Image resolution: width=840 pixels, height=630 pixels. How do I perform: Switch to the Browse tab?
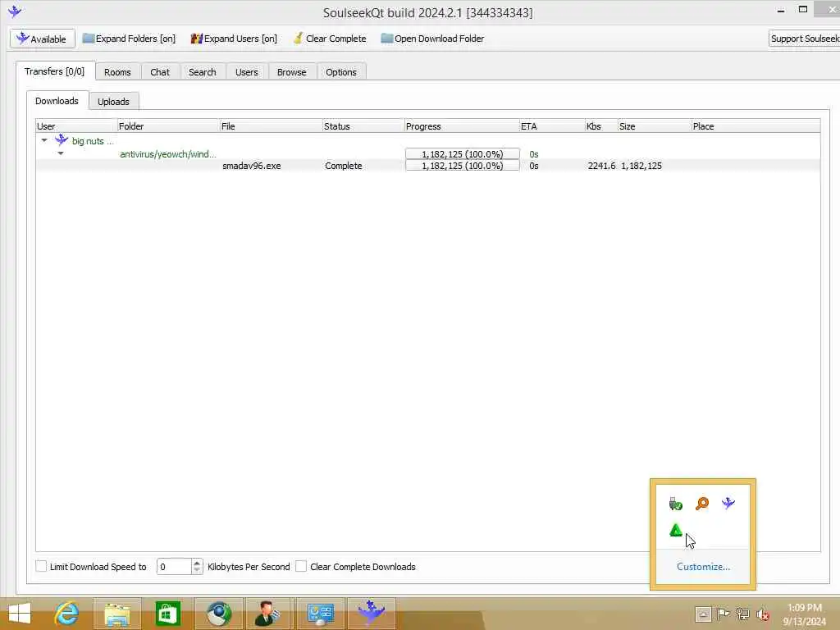(x=291, y=72)
